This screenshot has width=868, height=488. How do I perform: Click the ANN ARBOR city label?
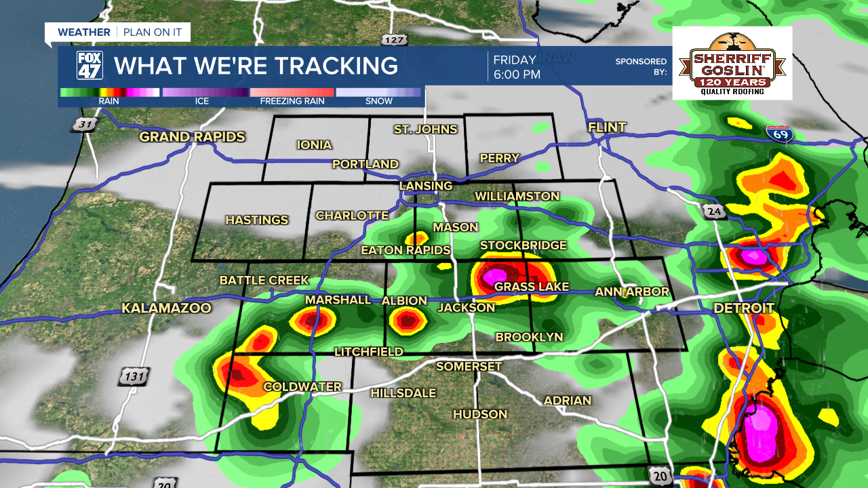(x=632, y=291)
